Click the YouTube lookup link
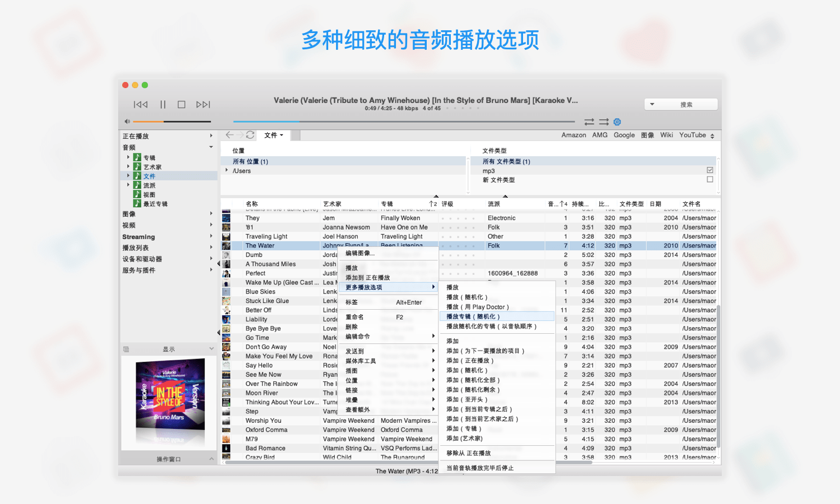This screenshot has width=840, height=504. tap(693, 135)
